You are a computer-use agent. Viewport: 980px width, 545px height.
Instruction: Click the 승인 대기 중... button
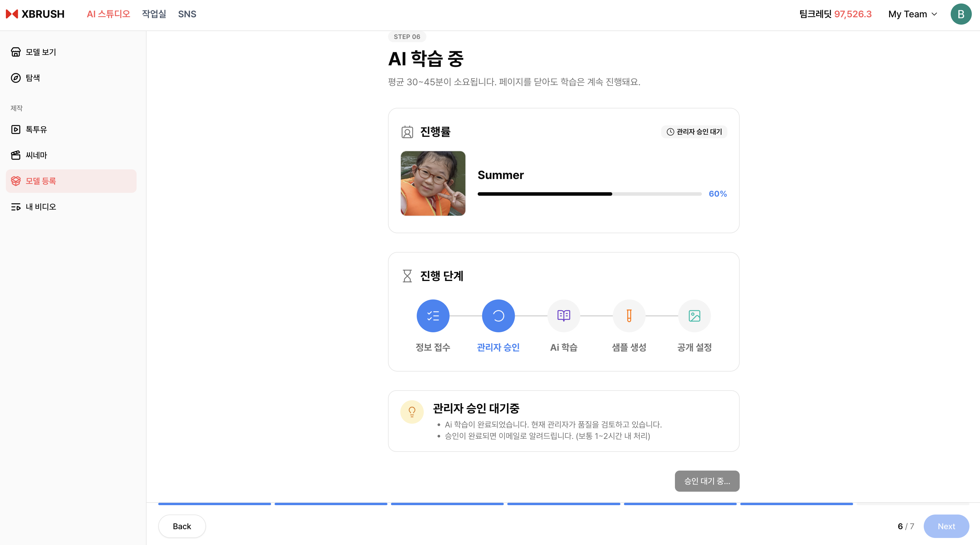[x=707, y=481]
